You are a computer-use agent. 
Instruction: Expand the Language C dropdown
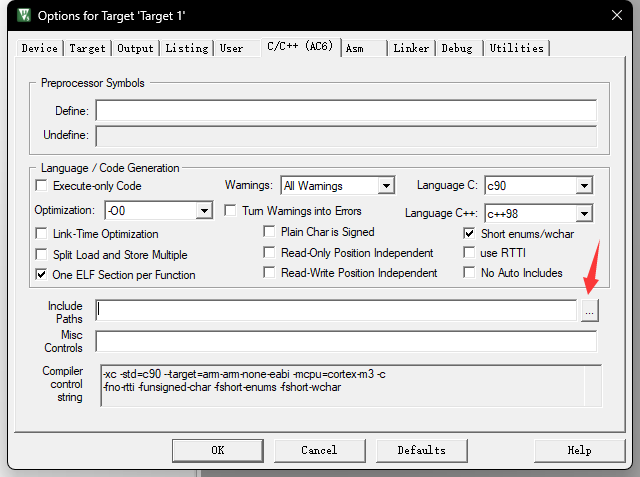point(584,186)
